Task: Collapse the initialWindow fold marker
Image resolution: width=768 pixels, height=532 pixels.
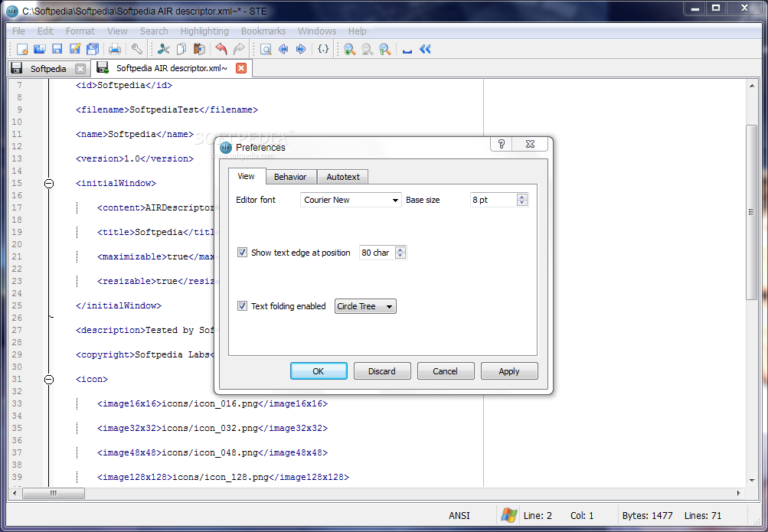Action: [49, 184]
